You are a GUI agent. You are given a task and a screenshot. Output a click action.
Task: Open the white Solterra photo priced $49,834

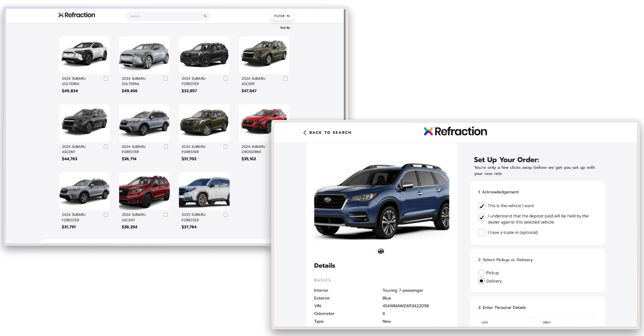[85, 55]
